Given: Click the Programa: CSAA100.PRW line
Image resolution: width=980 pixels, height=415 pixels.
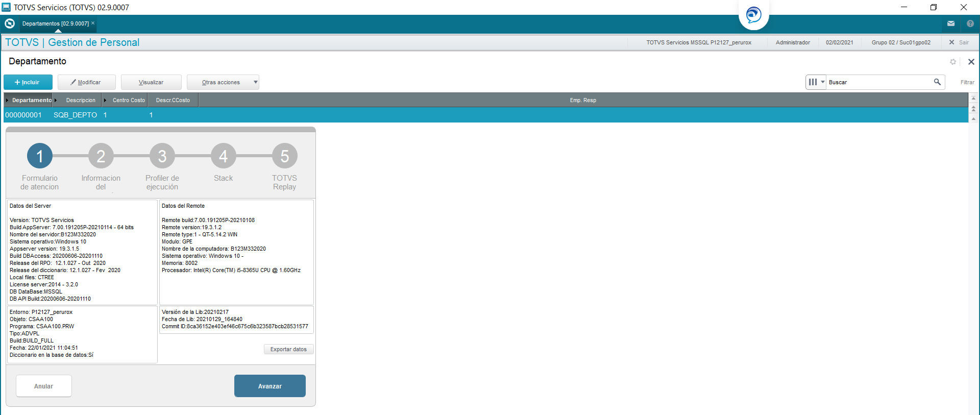Looking at the screenshot, I should [42, 326].
